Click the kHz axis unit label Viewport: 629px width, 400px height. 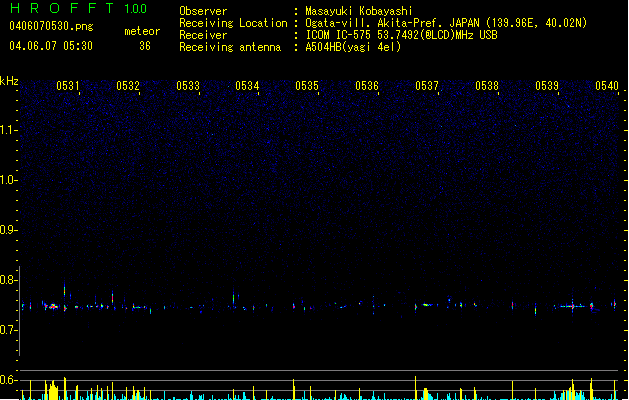point(9,81)
